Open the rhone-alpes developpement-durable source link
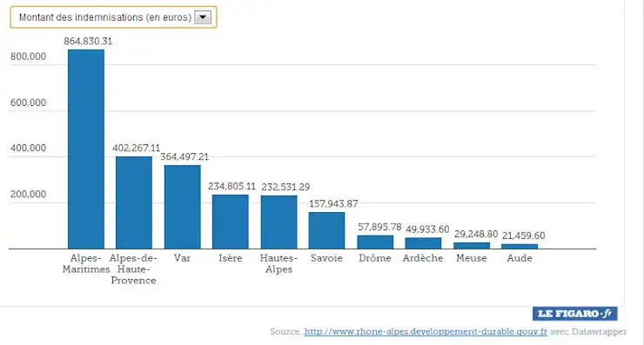This screenshot has width=644, height=345. [x=426, y=331]
